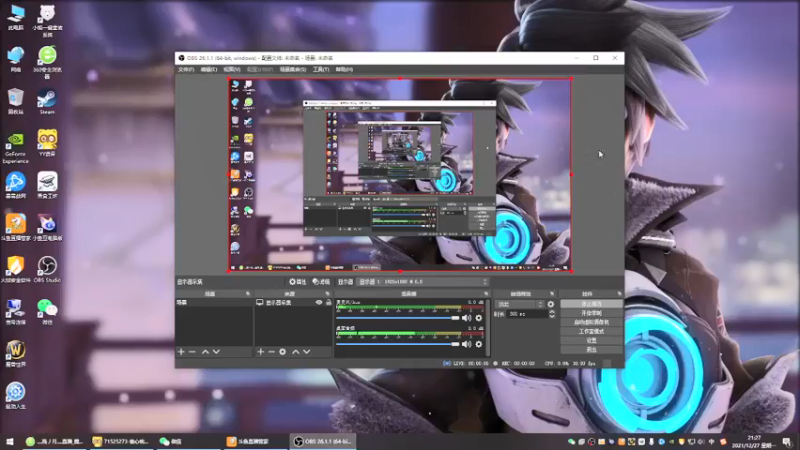Open the display selector dropdown in the source toolbar

(x=423, y=282)
